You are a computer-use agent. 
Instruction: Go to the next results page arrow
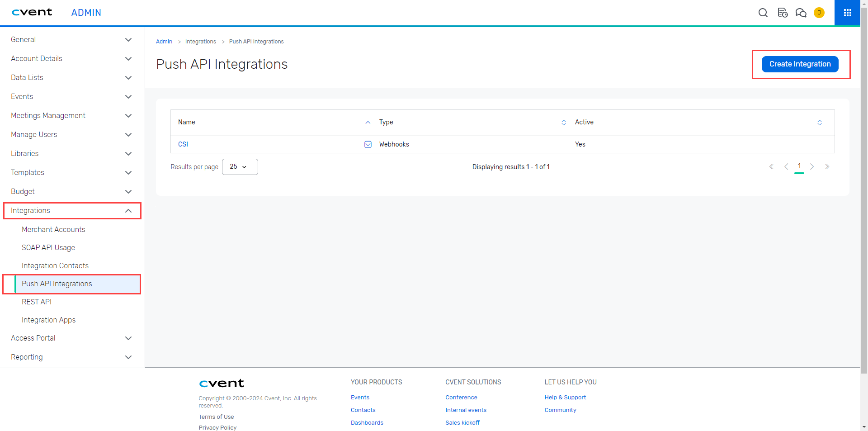coord(812,167)
